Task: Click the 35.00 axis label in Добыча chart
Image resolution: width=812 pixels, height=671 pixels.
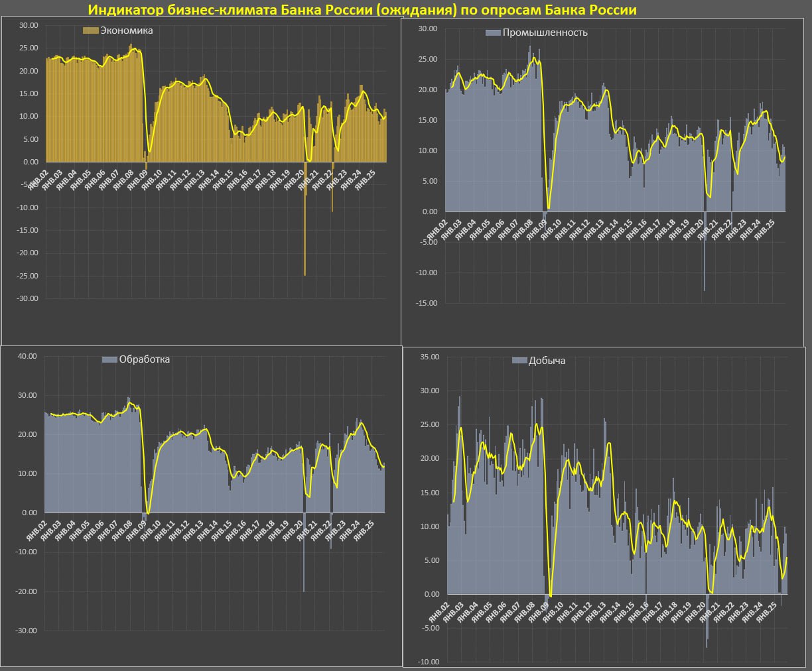Action: (x=430, y=357)
